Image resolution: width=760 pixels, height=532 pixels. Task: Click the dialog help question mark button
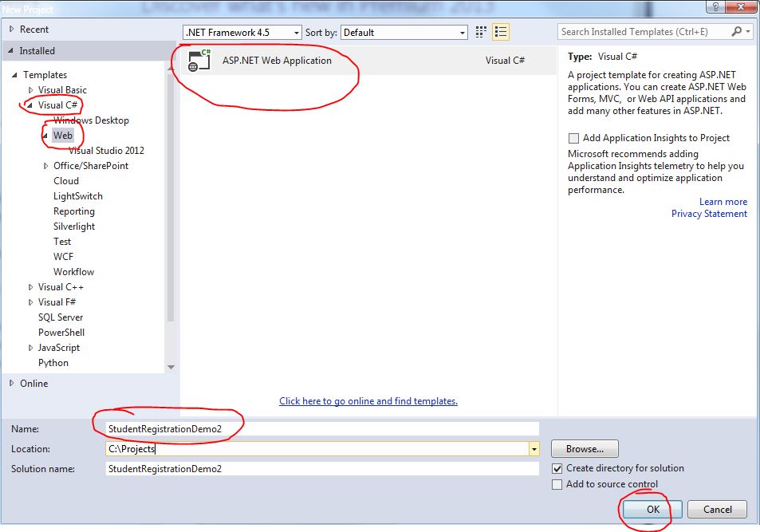click(715, 6)
